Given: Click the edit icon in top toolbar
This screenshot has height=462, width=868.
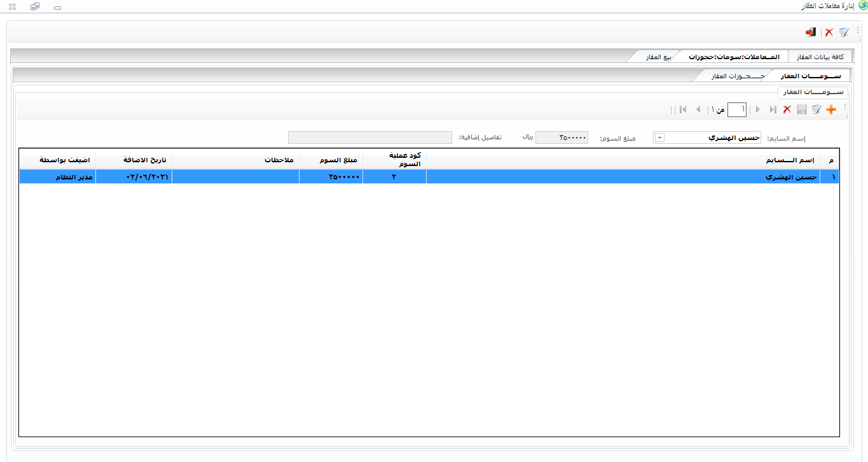Looking at the screenshot, I should click(x=844, y=32).
